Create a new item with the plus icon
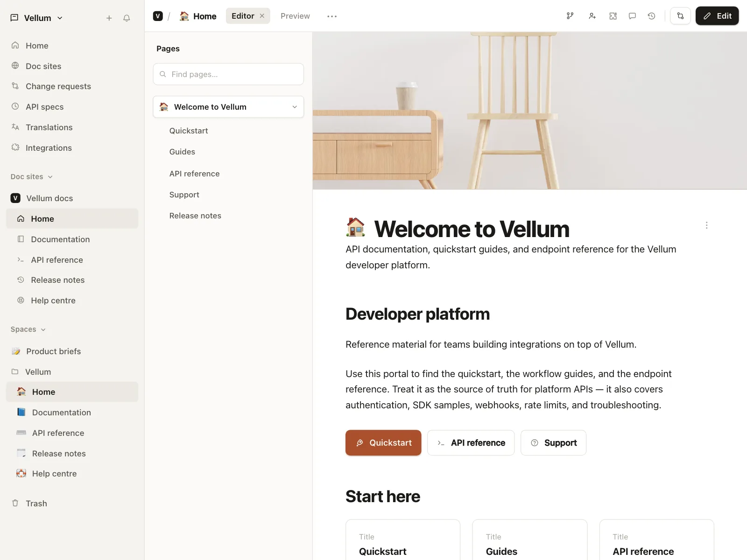This screenshot has height=560, width=747. (x=109, y=18)
